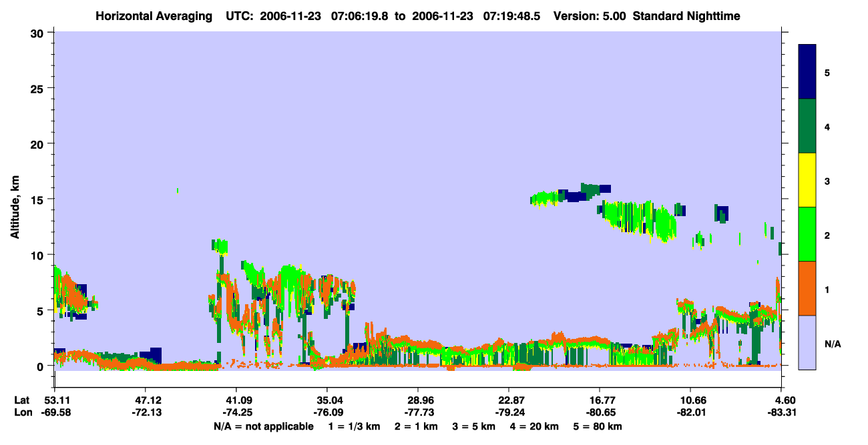This screenshot has height=445, width=868.
Task: Click the lavender N/A colorbar segment
Action: pyautogui.click(x=807, y=342)
